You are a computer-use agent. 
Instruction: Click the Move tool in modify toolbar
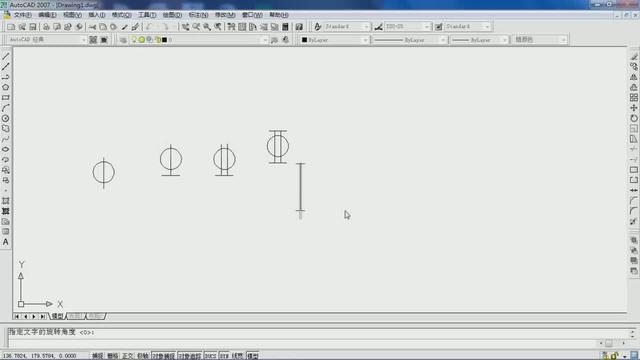point(633,108)
